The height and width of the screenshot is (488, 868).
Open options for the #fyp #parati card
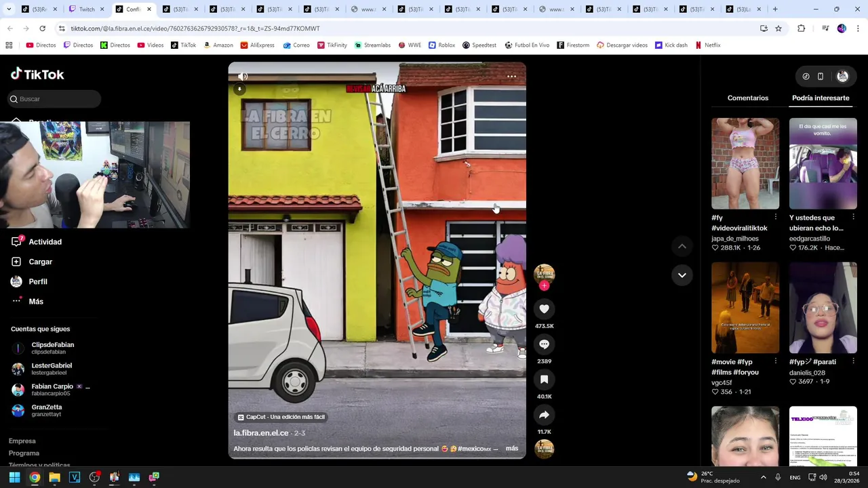pyautogui.click(x=853, y=362)
